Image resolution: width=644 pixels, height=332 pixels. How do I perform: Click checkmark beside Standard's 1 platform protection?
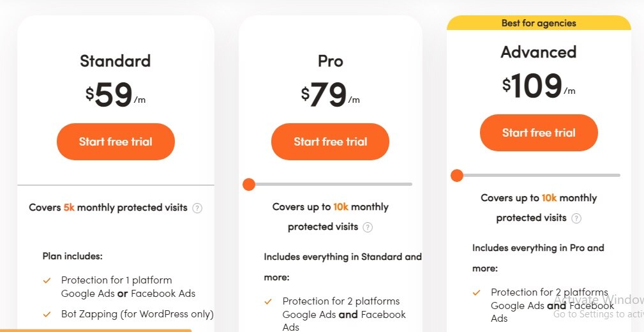47,280
